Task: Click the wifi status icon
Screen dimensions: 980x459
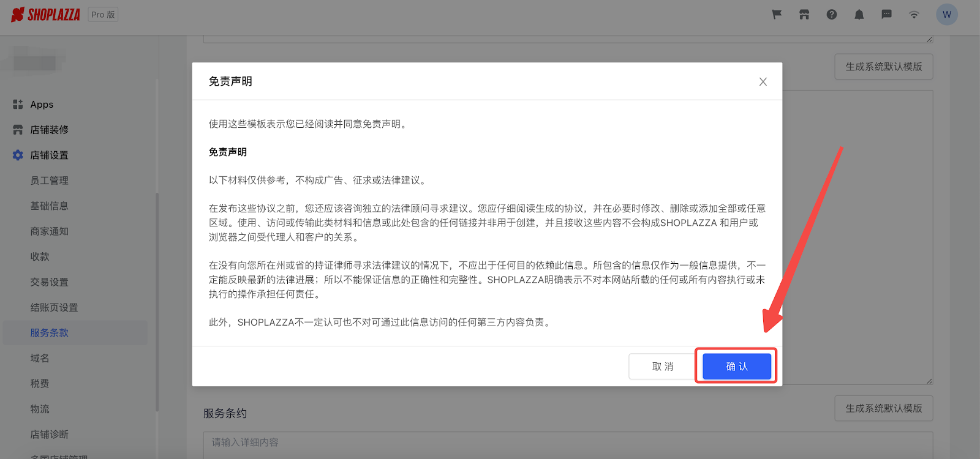Action: tap(914, 15)
